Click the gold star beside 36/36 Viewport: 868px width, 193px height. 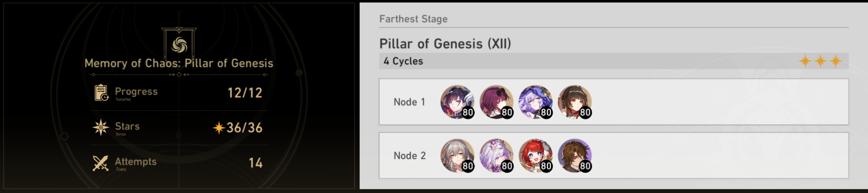[219, 128]
